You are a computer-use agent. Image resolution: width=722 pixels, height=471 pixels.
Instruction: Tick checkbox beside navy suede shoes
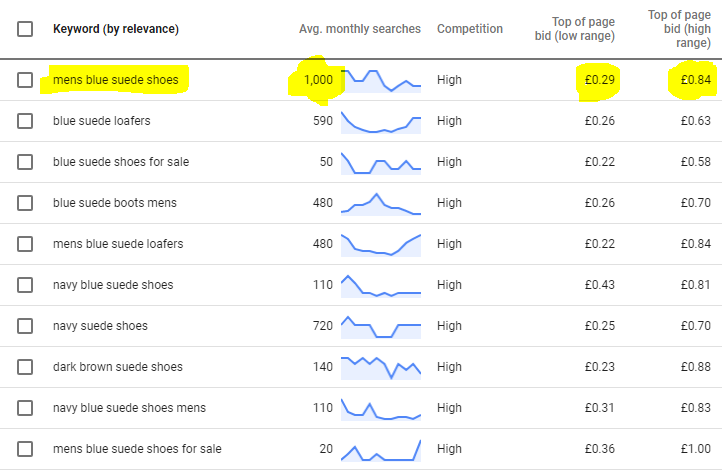25,326
